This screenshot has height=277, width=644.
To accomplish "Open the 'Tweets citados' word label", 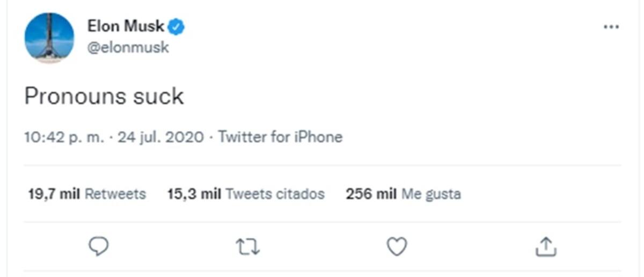I will (275, 194).
